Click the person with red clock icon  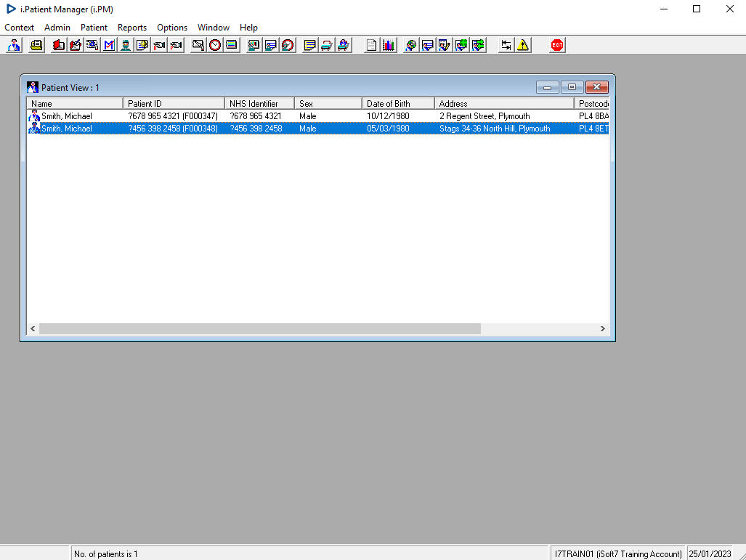click(x=288, y=45)
